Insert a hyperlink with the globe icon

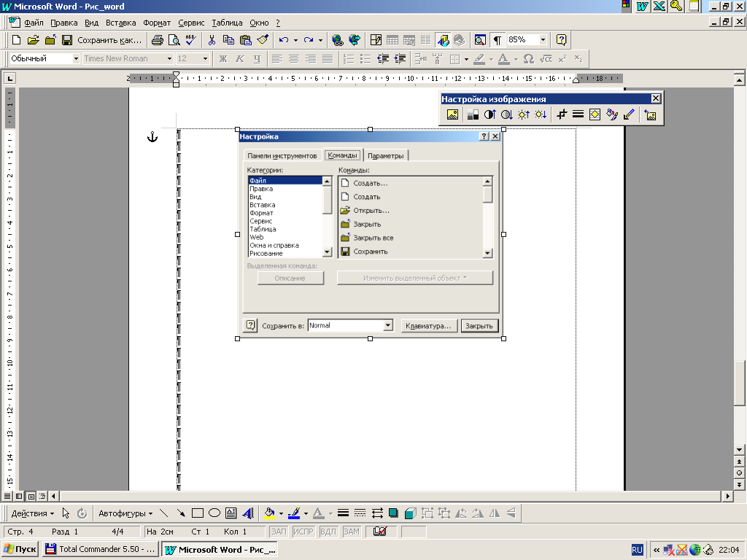337,40
